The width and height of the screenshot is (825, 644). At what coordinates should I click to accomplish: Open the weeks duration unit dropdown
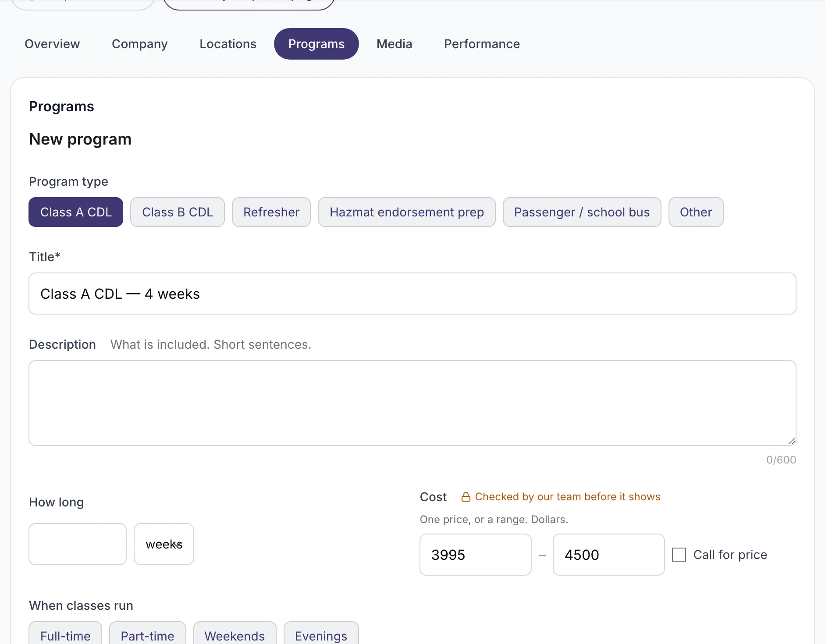(x=164, y=544)
